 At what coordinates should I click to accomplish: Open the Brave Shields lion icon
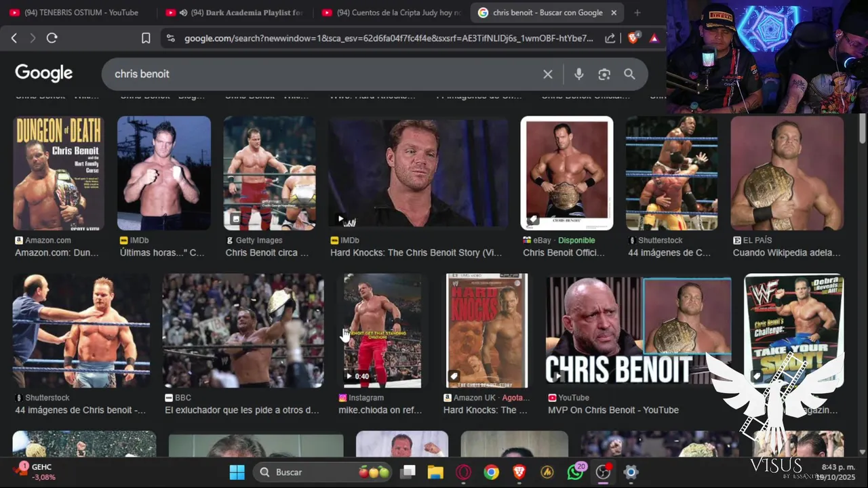(633, 38)
